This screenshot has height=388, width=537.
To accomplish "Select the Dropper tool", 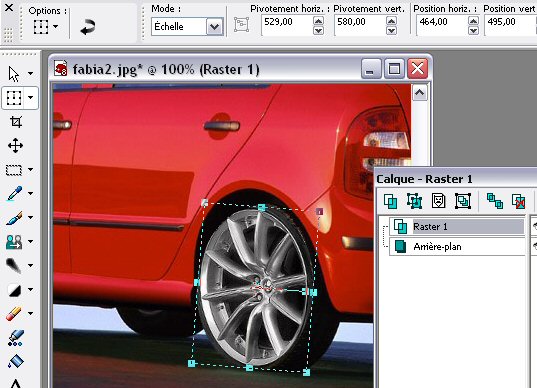I will click(14, 193).
